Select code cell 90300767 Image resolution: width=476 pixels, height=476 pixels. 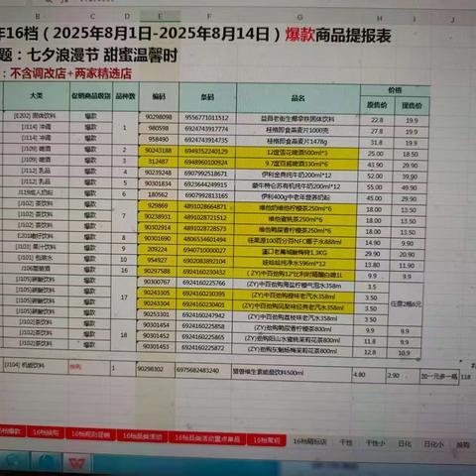click(x=157, y=283)
